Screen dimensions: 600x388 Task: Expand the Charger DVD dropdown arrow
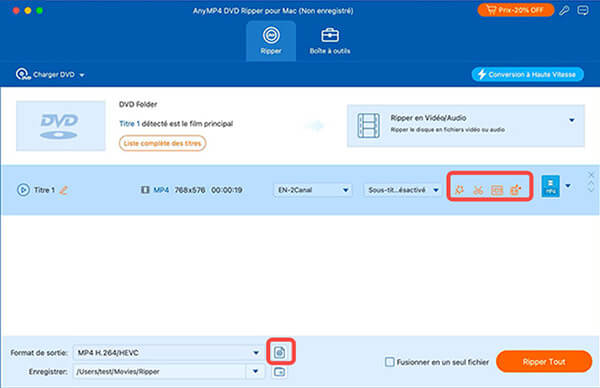coord(82,75)
